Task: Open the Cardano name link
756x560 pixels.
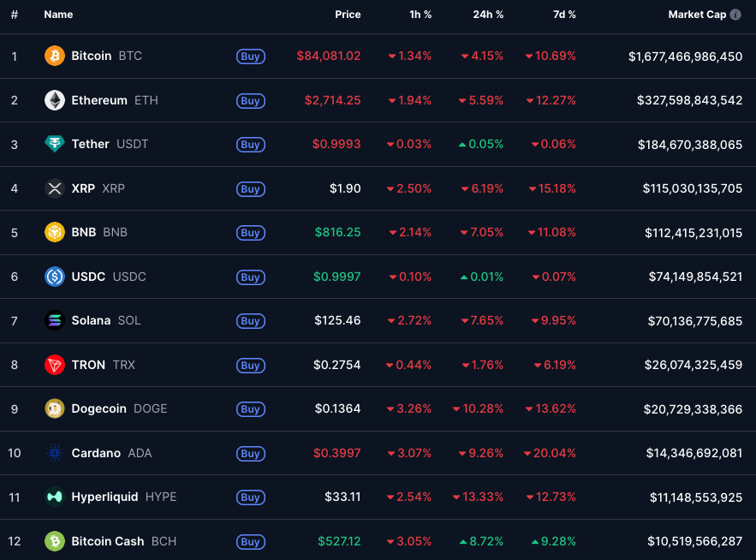Action: pyautogui.click(x=96, y=453)
